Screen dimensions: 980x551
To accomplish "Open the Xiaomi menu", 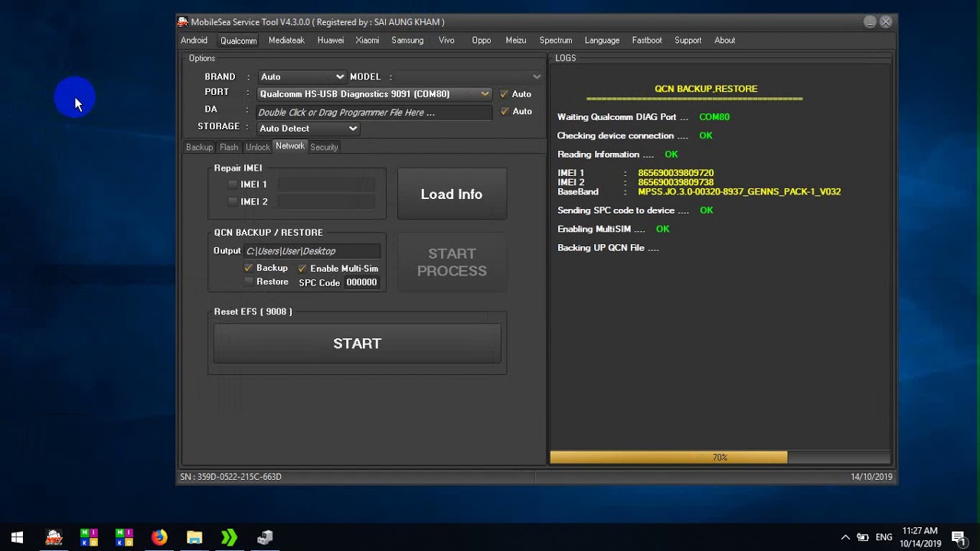I will 367,41.
